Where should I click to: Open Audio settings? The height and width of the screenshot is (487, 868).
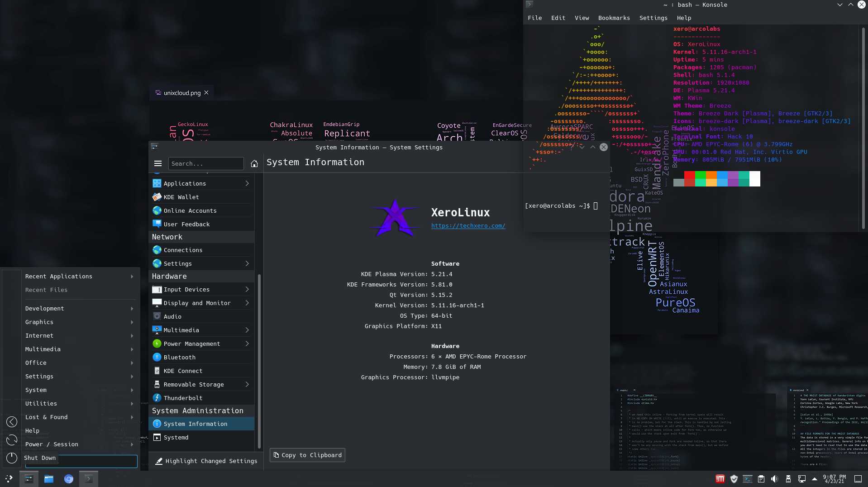(x=201, y=316)
